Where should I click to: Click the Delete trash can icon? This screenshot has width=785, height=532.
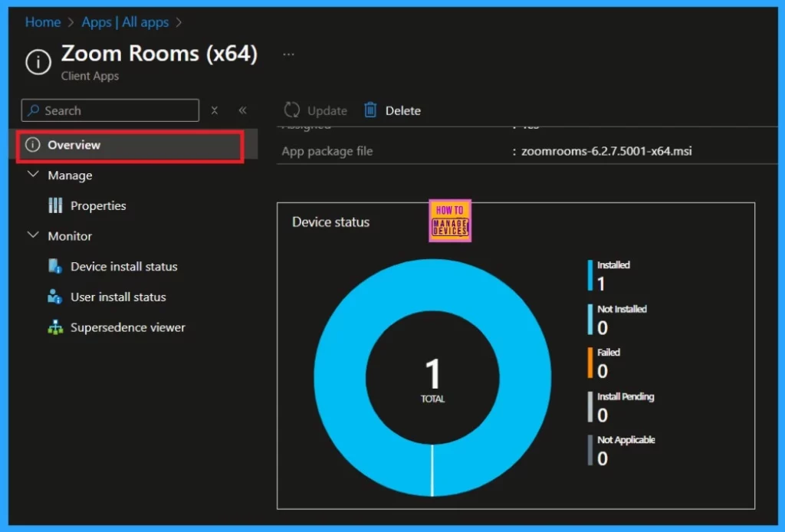pyautogui.click(x=370, y=110)
